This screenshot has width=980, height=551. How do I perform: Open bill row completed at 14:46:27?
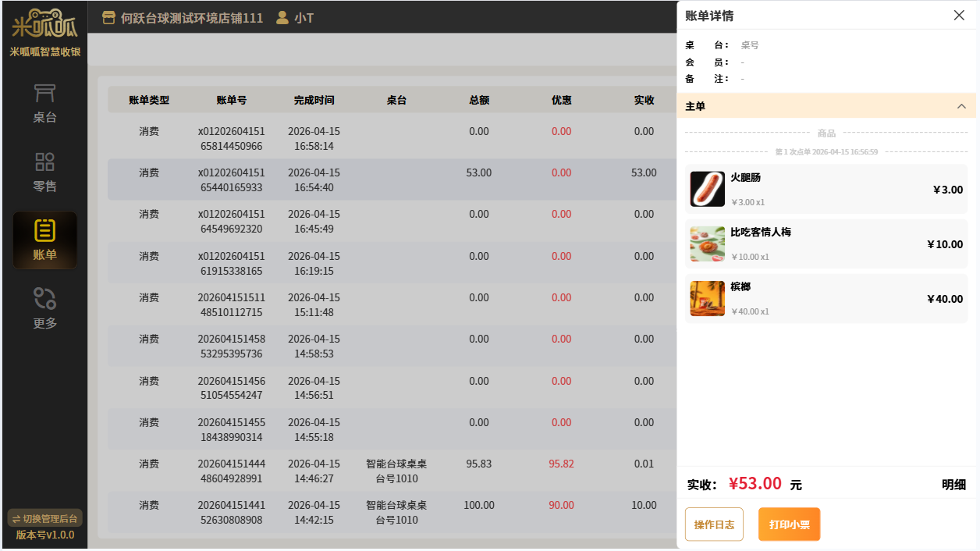click(390, 471)
